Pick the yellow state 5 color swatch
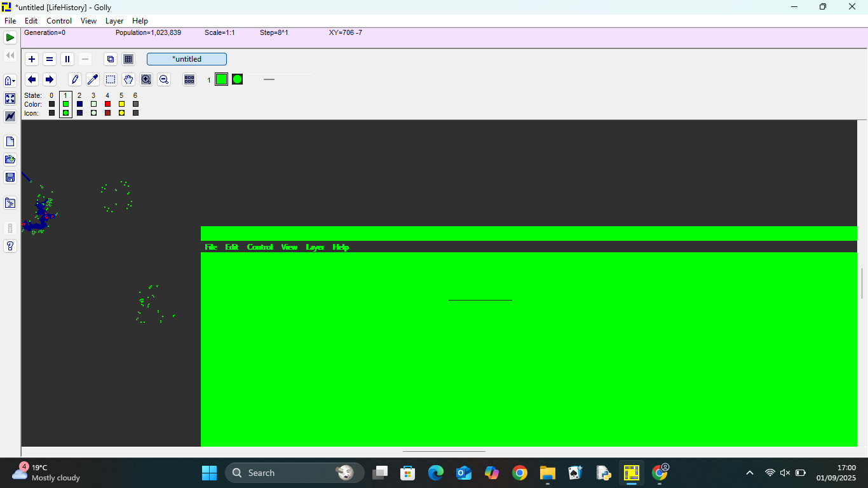868x488 pixels. tap(121, 104)
